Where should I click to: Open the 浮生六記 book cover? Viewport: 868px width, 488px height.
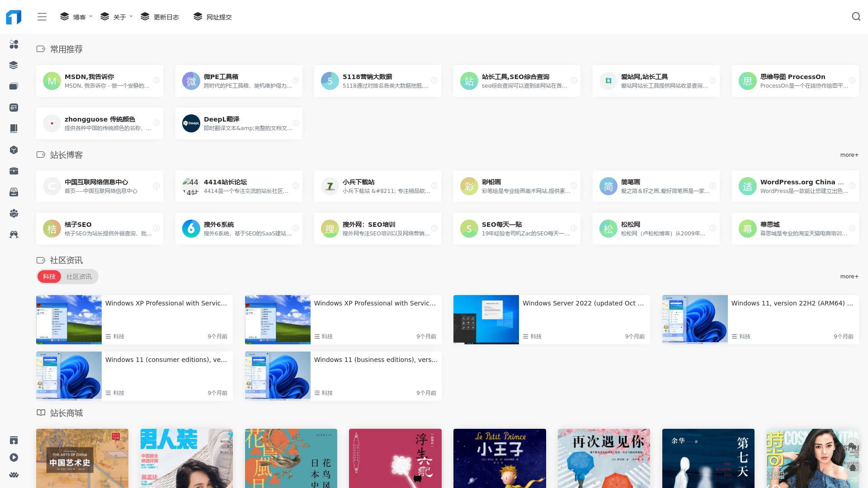click(395, 458)
